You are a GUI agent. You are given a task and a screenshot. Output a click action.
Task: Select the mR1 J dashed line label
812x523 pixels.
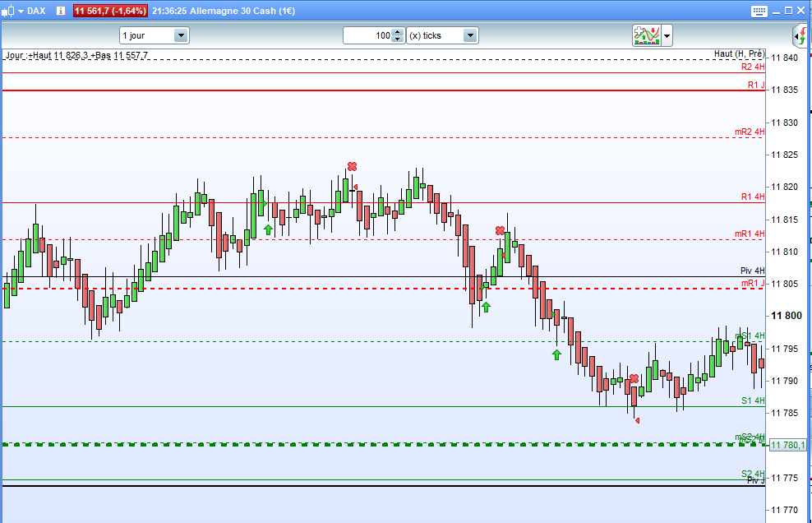pos(753,283)
